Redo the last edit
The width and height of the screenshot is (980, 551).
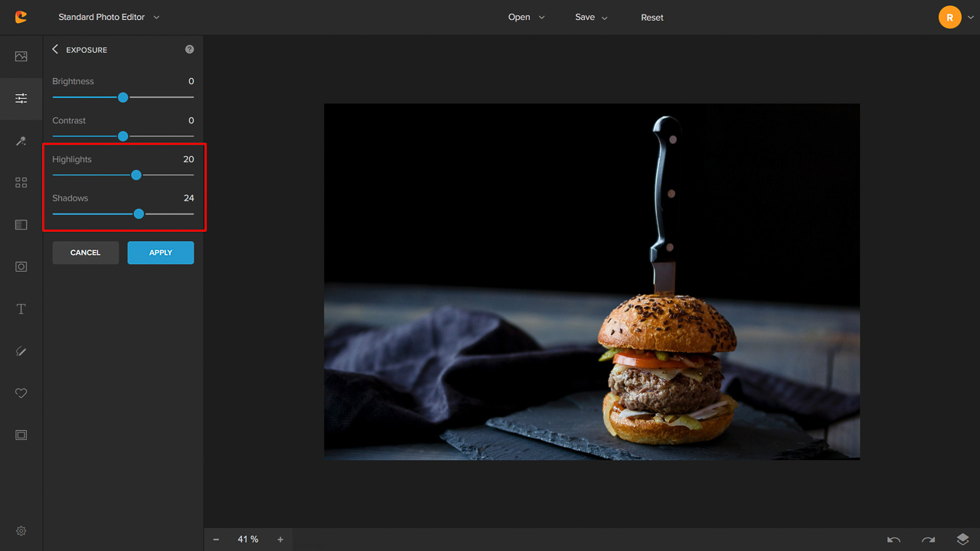(x=928, y=539)
